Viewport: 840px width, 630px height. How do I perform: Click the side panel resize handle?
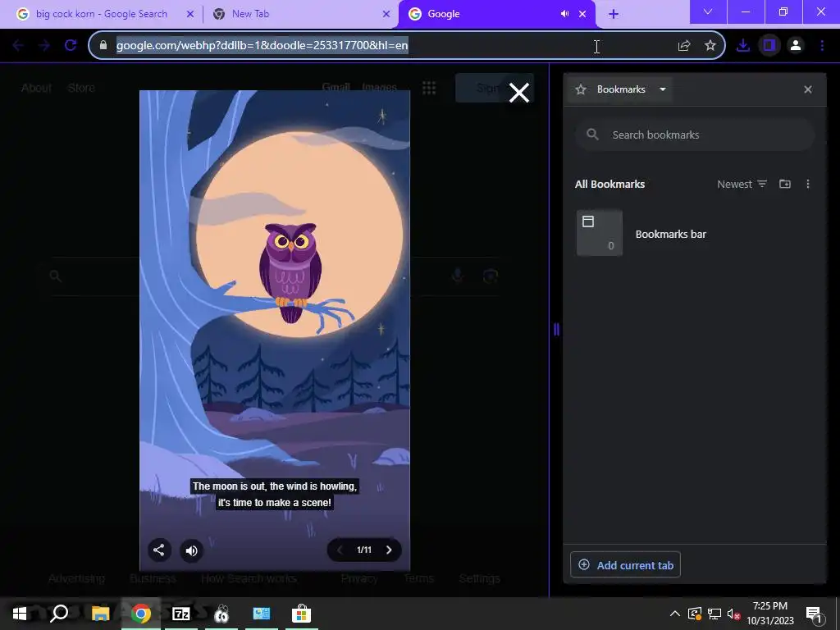pyautogui.click(x=556, y=330)
